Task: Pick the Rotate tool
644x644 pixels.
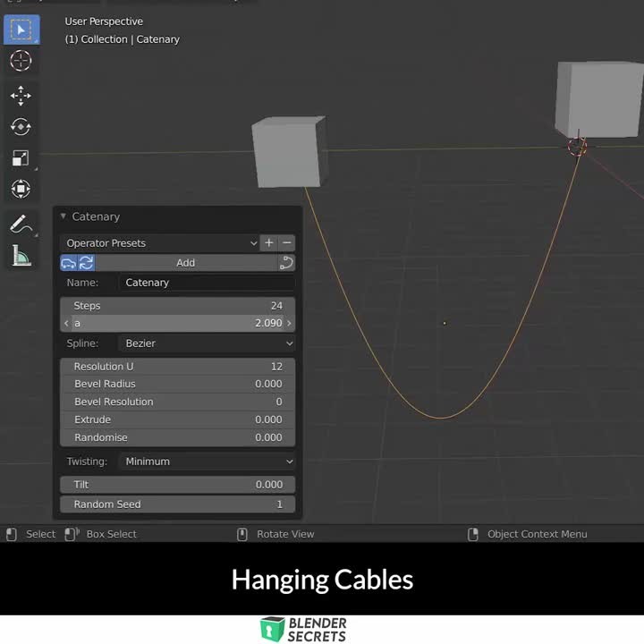Action: (21, 127)
